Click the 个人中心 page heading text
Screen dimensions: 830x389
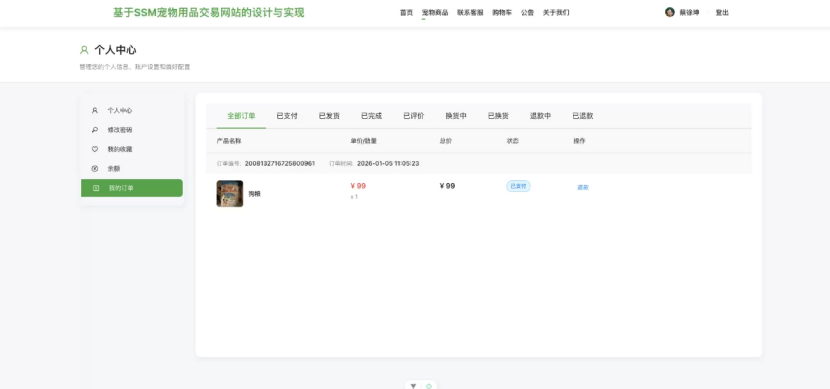(115, 50)
